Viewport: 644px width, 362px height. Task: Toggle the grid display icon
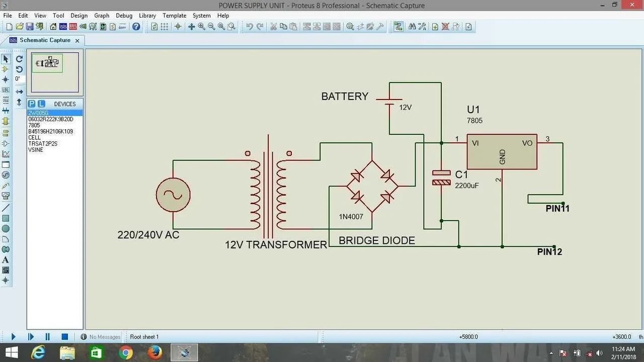point(165,27)
